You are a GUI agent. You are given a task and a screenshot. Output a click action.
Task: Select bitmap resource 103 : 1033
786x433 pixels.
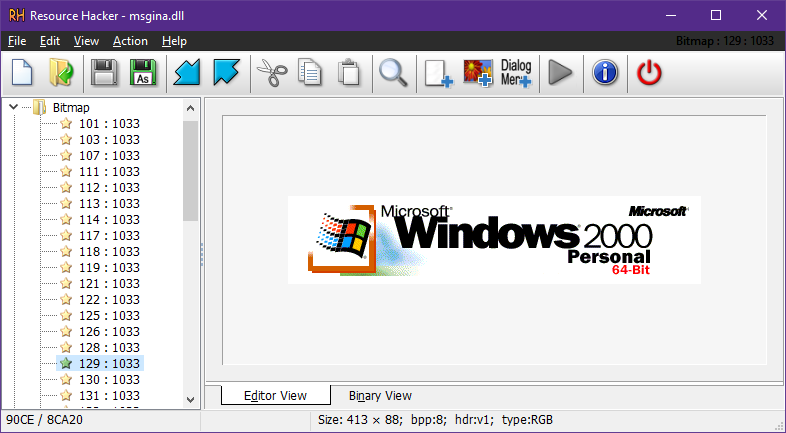[x=109, y=139]
